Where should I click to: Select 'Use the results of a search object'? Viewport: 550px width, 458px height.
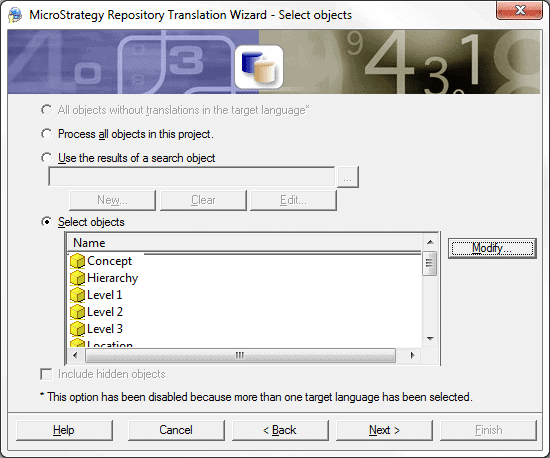[x=46, y=157]
